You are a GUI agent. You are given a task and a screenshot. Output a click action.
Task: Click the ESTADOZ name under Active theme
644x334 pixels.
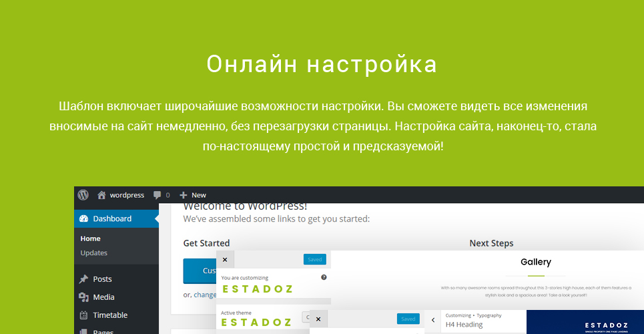[256, 323]
